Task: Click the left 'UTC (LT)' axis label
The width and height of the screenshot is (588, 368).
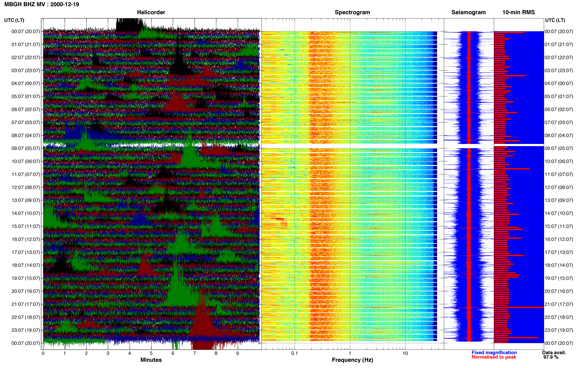Action: 14,20
